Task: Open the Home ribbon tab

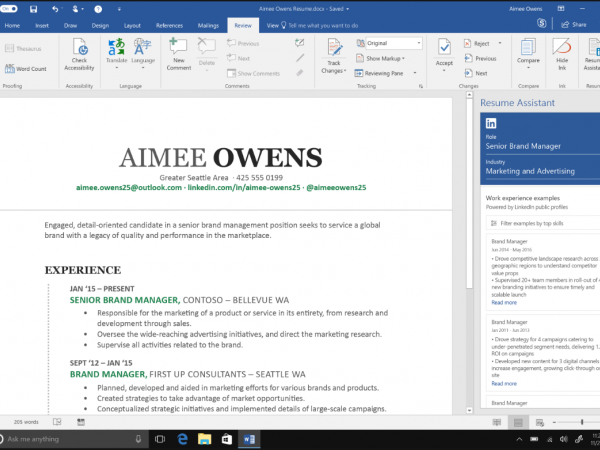Action: (x=12, y=26)
